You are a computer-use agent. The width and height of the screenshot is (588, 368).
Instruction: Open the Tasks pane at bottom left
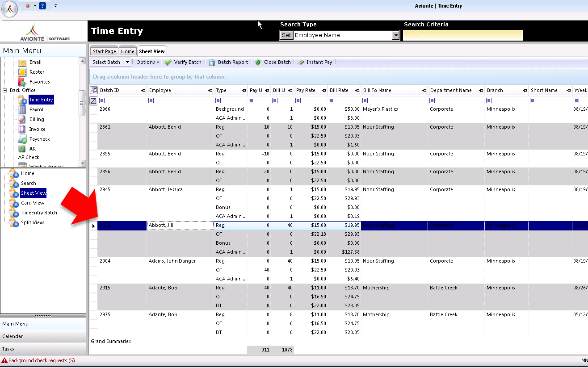pos(43,349)
